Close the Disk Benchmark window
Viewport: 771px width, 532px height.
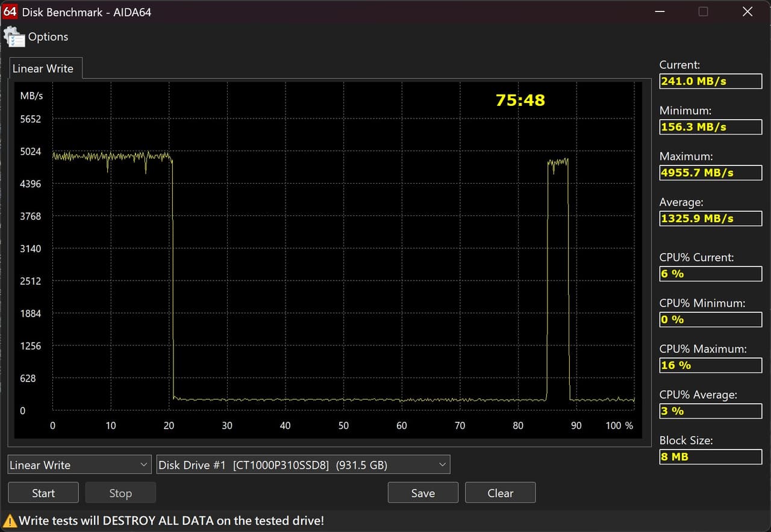click(x=748, y=11)
